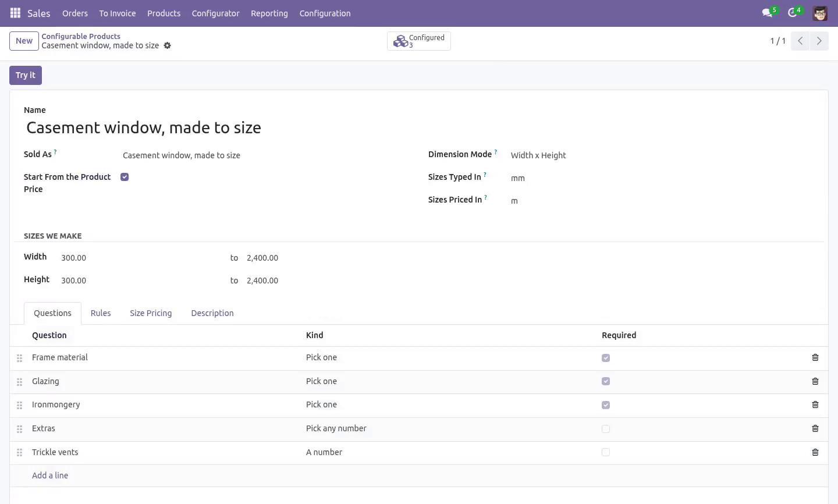838x504 pixels.
Task: Click the gear actions icon beside record title
Action: [x=167, y=45]
